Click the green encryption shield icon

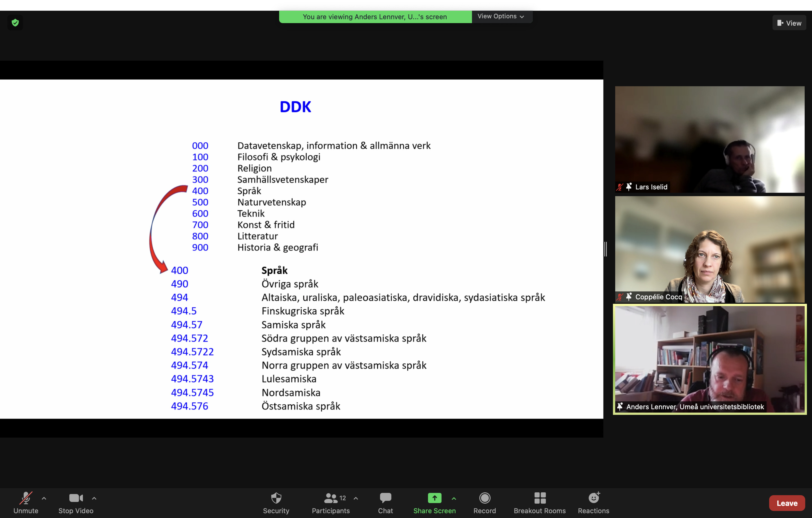pyautogui.click(x=15, y=23)
